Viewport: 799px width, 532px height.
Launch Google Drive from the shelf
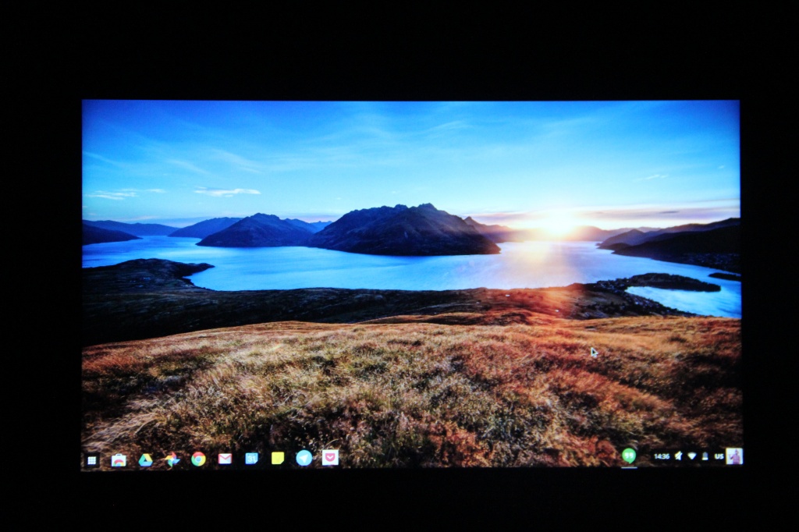145,459
